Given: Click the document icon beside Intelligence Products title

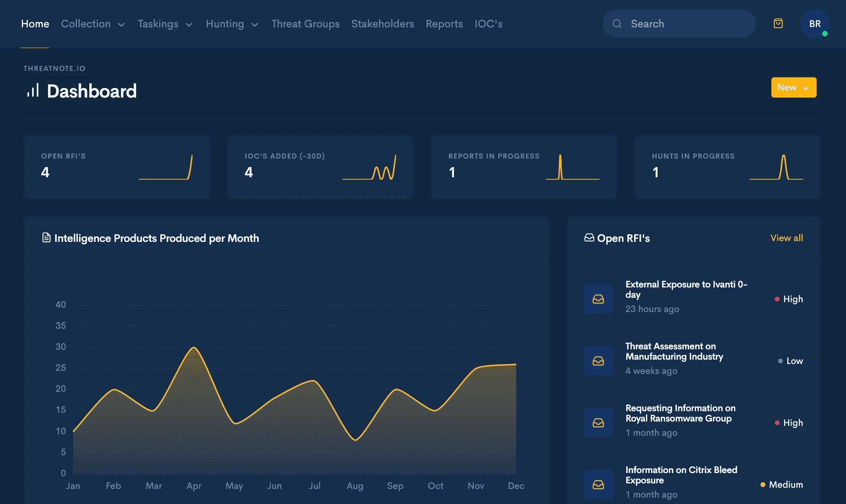Looking at the screenshot, I should [46, 238].
